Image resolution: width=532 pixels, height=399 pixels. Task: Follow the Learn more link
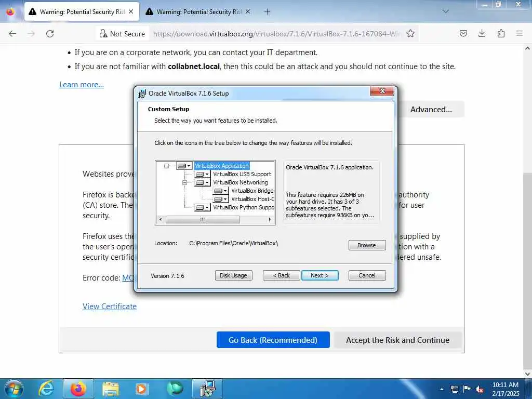tap(82, 85)
